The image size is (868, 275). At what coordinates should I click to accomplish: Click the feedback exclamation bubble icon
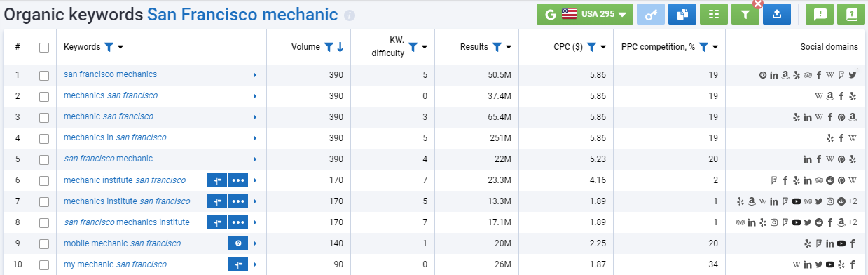pos(820,14)
